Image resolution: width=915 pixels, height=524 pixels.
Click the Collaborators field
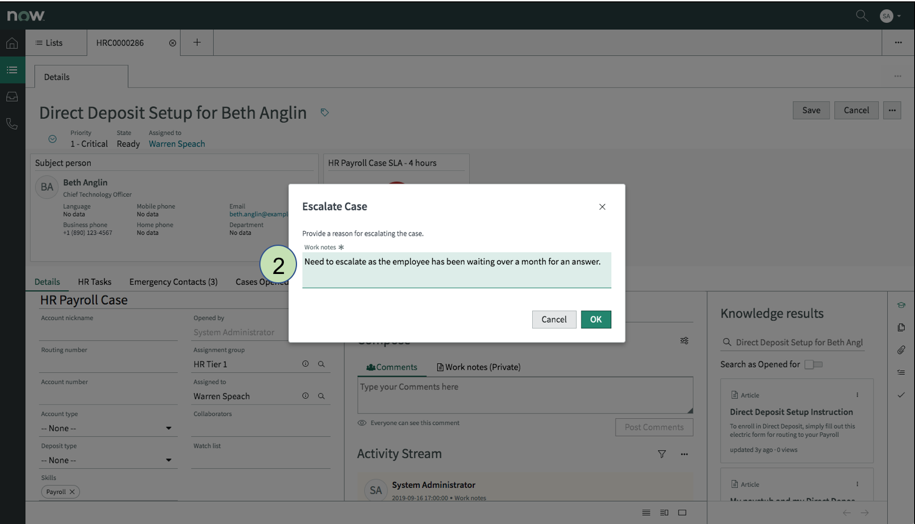pos(261,428)
